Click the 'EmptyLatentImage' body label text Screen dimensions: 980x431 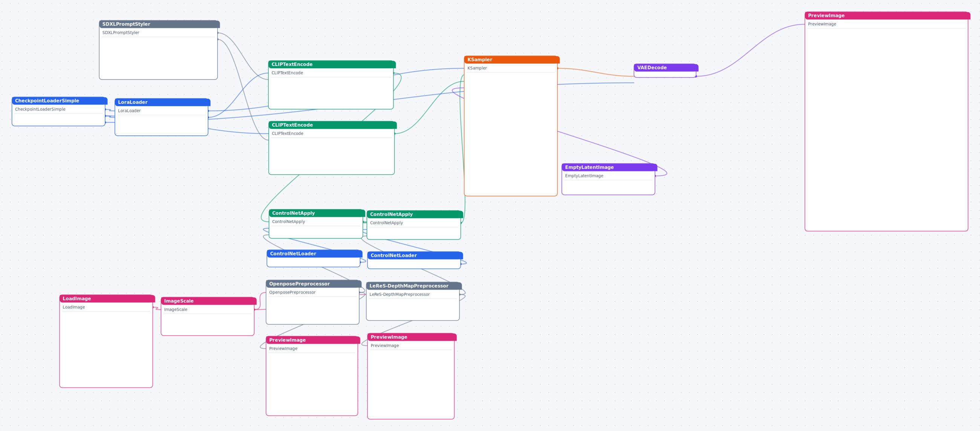[x=584, y=176]
